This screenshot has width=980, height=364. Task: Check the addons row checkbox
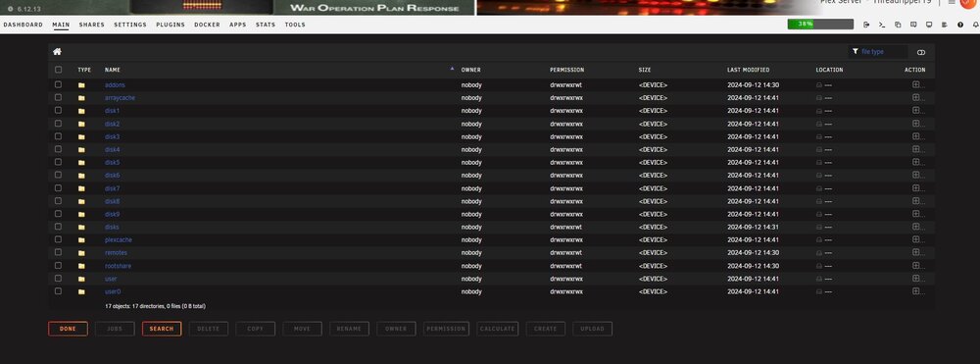pyautogui.click(x=58, y=84)
